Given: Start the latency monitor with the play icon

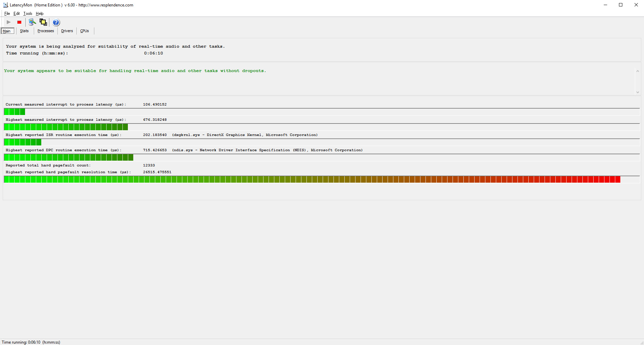Looking at the screenshot, I should (9, 22).
